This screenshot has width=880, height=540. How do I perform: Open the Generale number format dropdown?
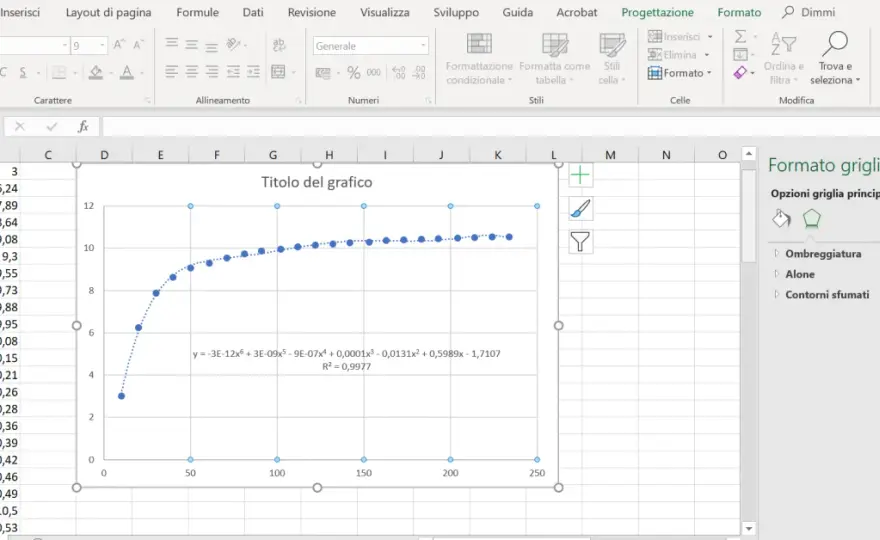coord(423,45)
